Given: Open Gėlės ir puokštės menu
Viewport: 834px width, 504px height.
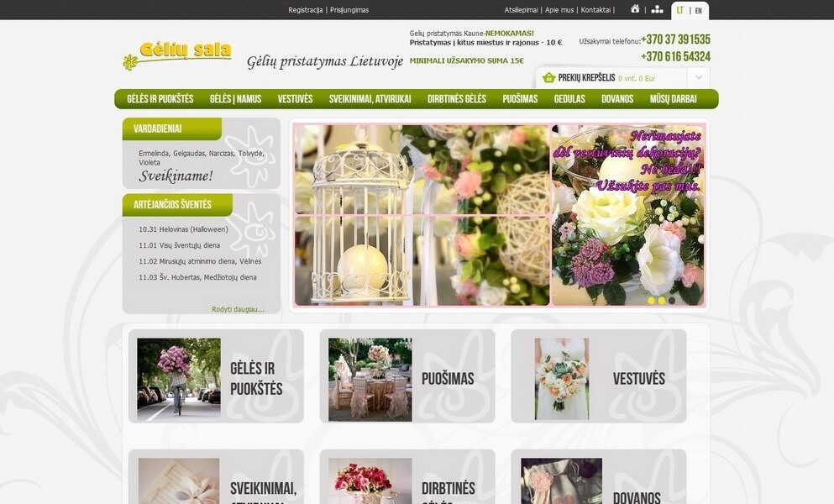Looking at the screenshot, I should [160, 99].
